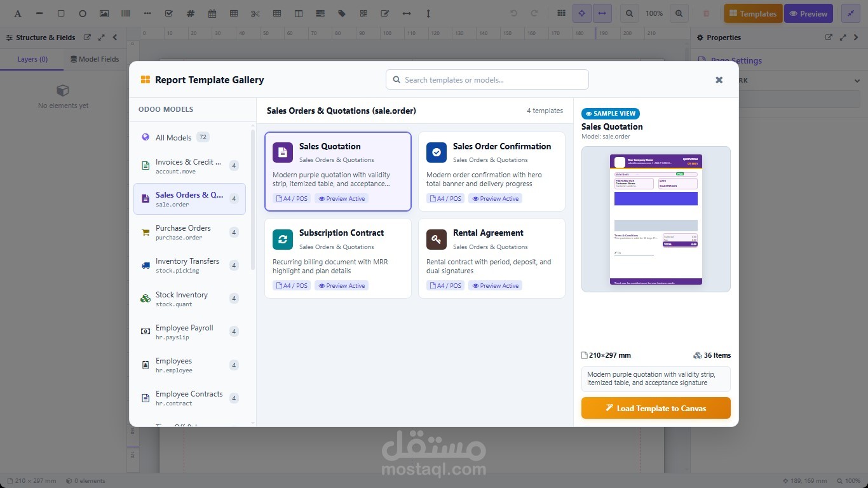This screenshot has width=868, height=488.
Task: Zoom out with the minus magnifier
Action: pos(629,13)
